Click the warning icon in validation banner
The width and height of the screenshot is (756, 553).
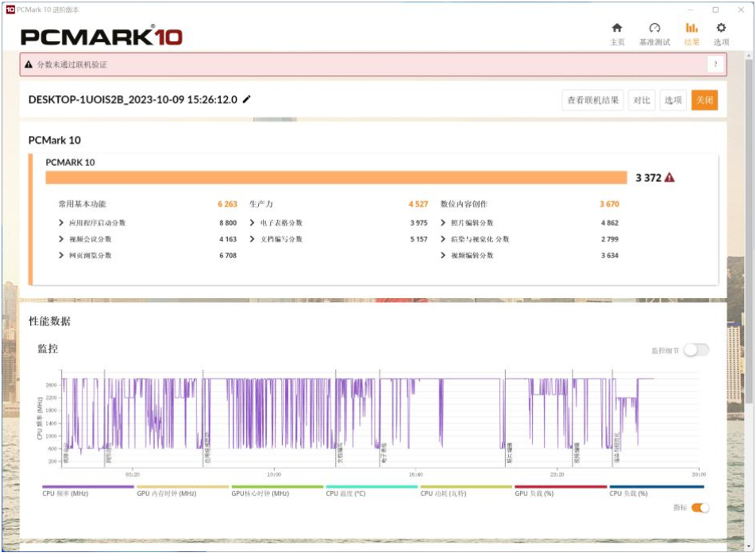click(x=29, y=64)
